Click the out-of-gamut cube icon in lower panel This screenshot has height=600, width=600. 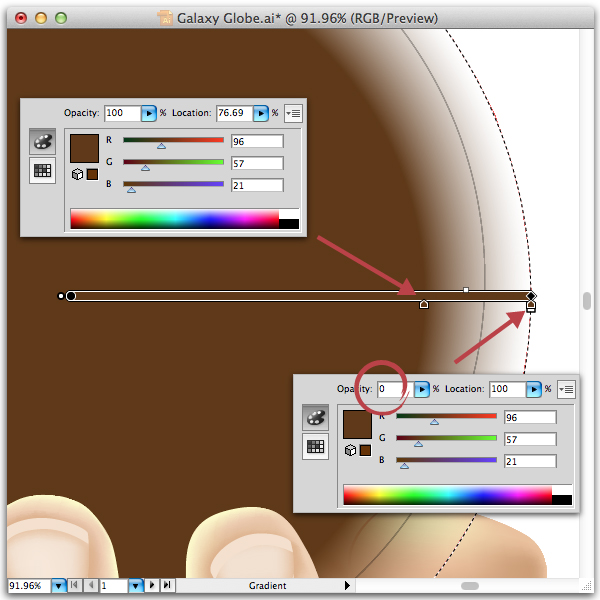pyautogui.click(x=350, y=450)
